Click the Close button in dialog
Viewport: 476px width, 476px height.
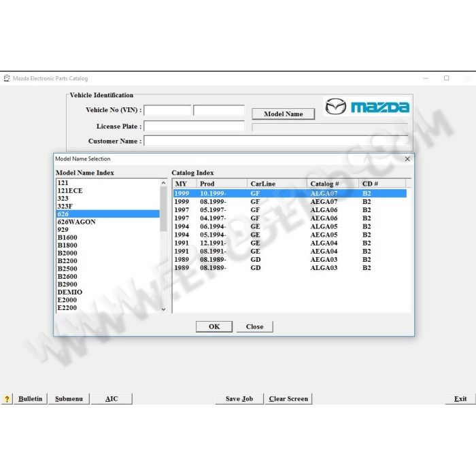[x=255, y=326]
